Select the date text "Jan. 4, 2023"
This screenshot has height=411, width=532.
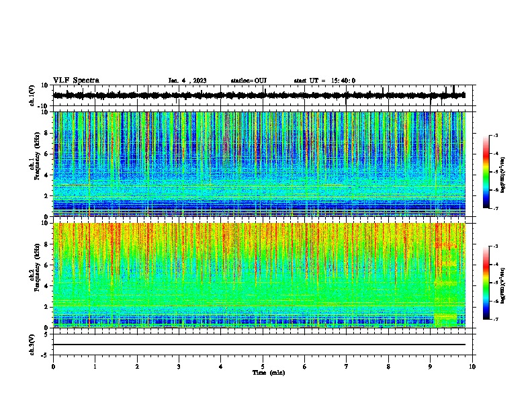click(187, 81)
